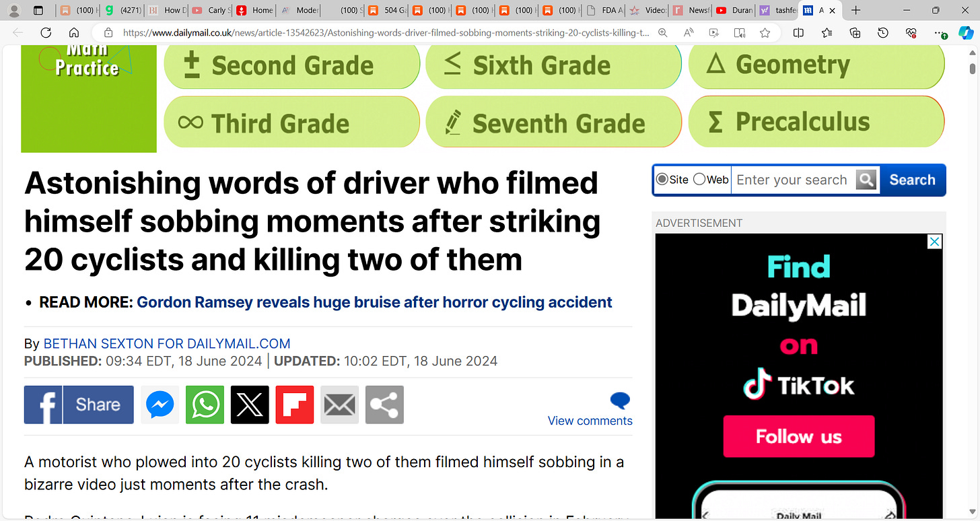Open Edge Settings and more ellipsis
Screen dimensions: 980x521
(x=941, y=32)
